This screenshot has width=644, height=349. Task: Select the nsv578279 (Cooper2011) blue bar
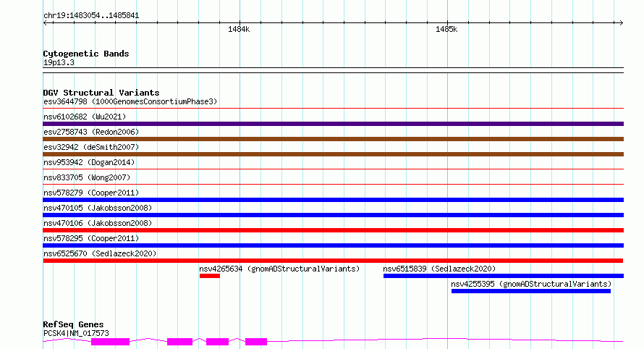point(333,200)
